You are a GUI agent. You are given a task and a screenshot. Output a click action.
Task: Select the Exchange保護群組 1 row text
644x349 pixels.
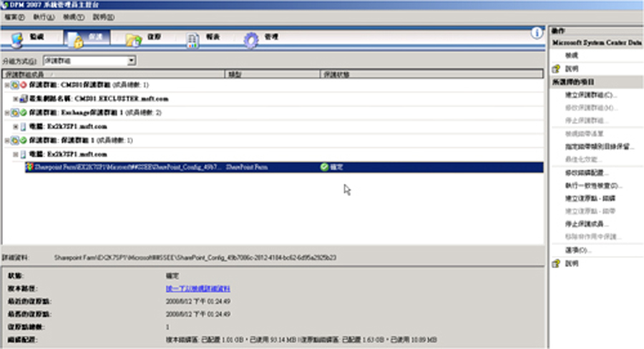tap(95, 112)
